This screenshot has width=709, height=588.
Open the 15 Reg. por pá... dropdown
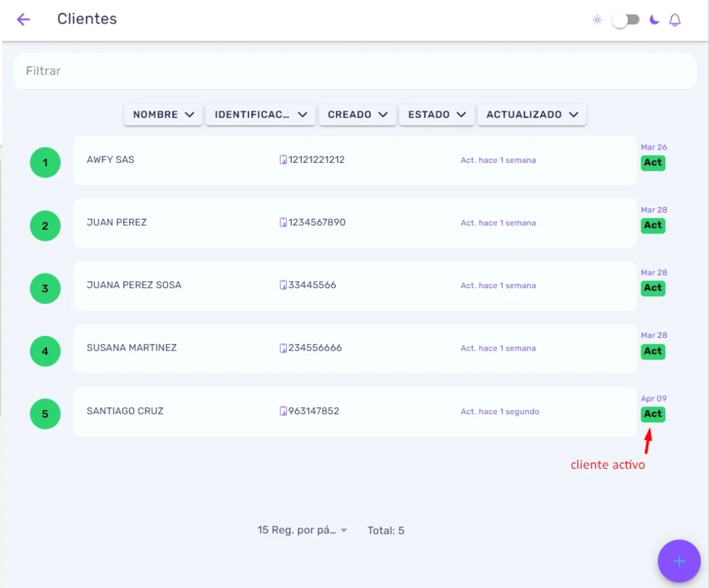pyautogui.click(x=302, y=530)
